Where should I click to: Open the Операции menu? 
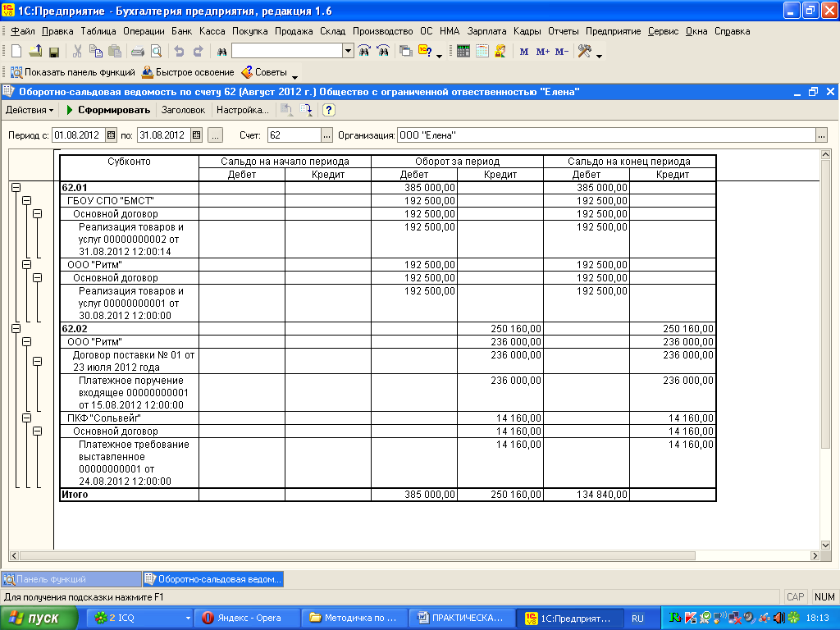[144, 31]
